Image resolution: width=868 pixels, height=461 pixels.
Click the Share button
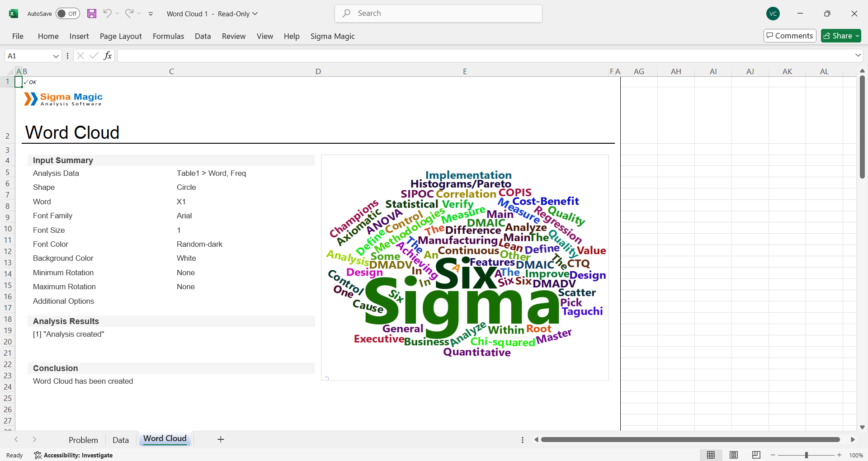tap(841, 36)
